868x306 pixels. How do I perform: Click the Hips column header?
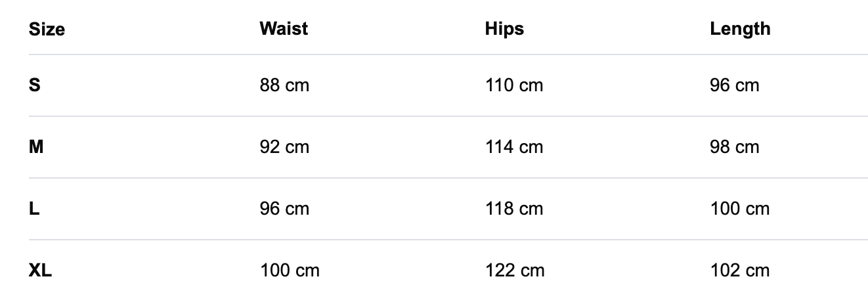tap(504, 29)
